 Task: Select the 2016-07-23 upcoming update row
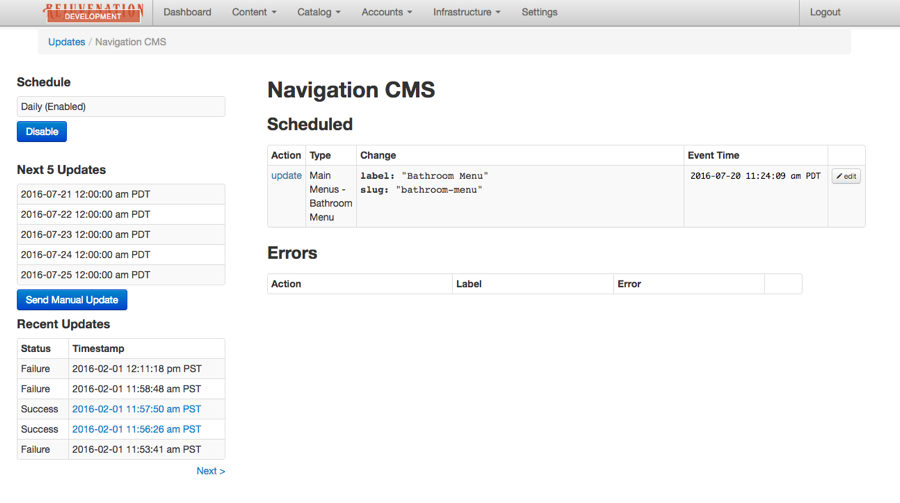(x=121, y=234)
